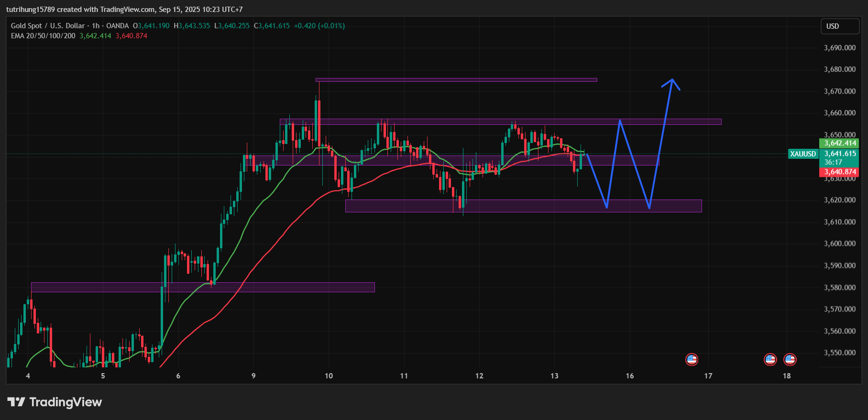
Task: Click the current price label 3,641.615
Action: pos(840,154)
